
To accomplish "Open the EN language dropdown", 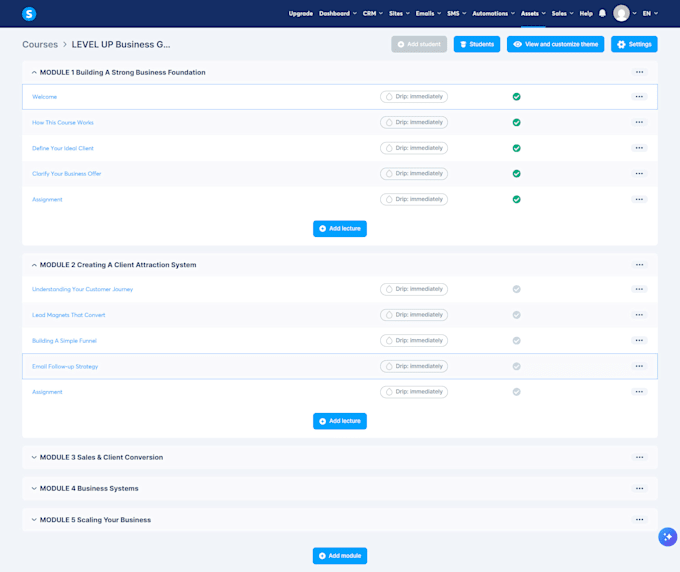I will click(x=650, y=13).
